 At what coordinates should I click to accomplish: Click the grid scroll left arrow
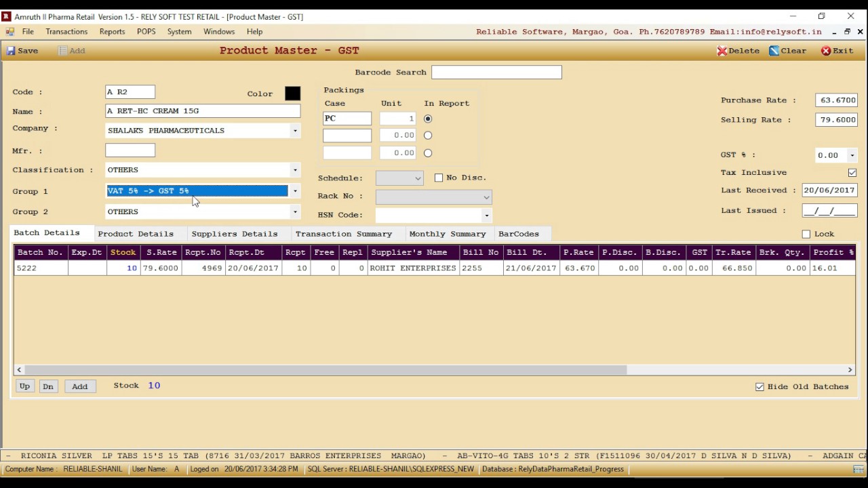point(19,370)
